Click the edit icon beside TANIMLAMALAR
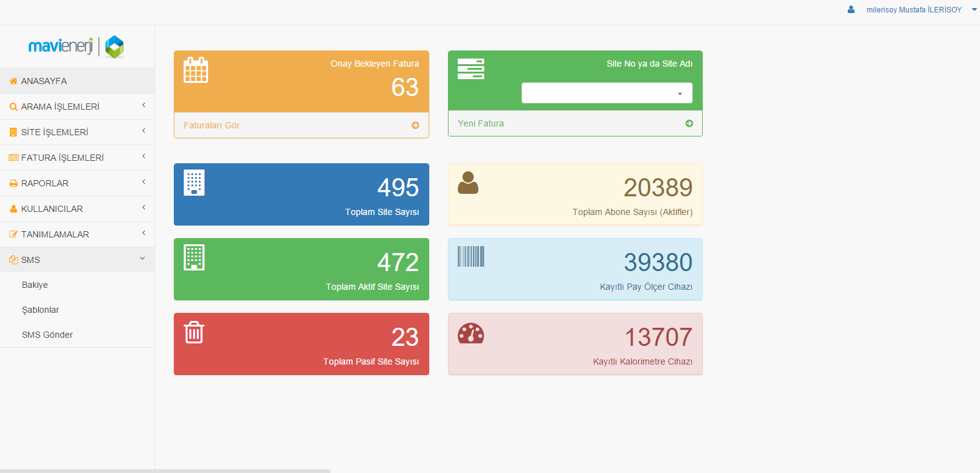This screenshot has height=473, width=980. pos(13,234)
